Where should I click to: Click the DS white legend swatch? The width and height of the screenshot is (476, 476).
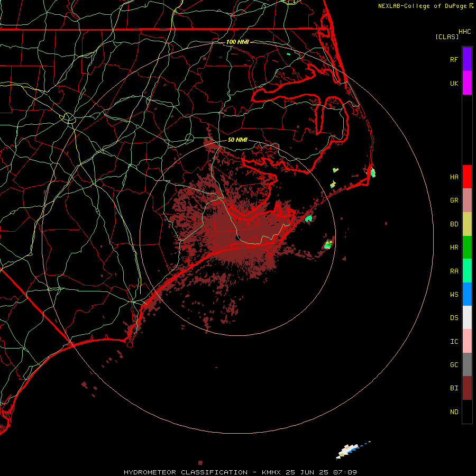[x=467, y=317]
